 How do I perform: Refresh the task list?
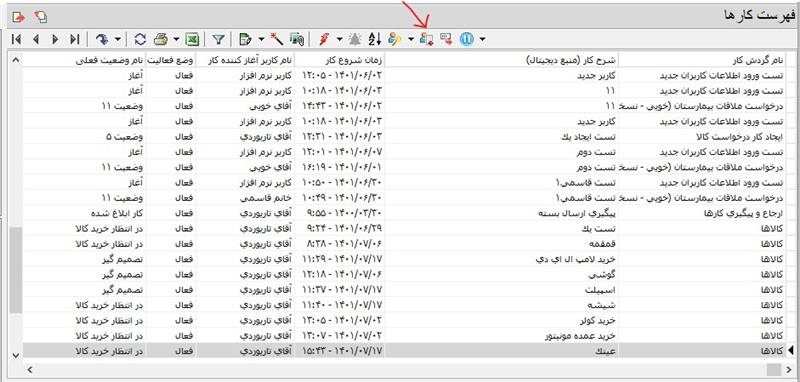coord(140,39)
